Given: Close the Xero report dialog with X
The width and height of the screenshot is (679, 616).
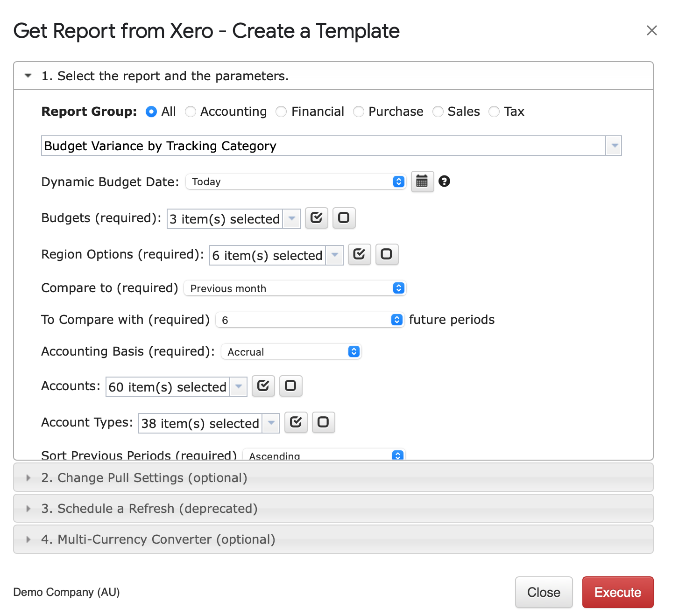Looking at the screenshot, I should pos(652,30).
